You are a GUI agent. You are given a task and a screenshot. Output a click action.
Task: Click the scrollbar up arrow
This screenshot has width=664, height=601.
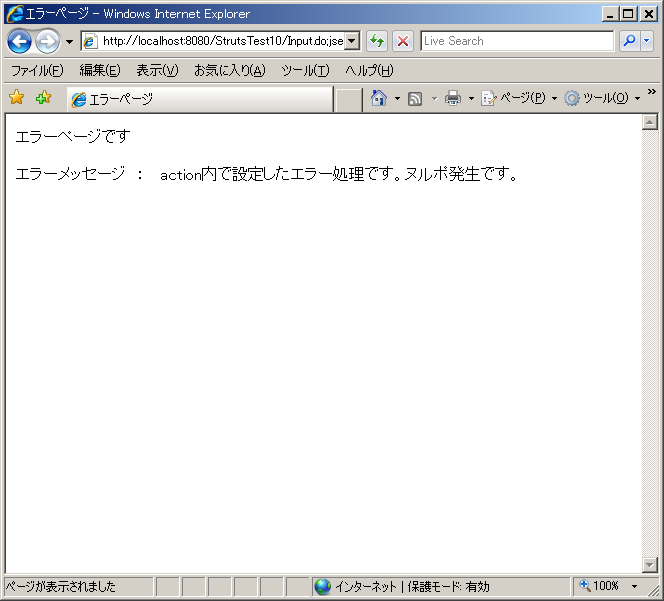click(x=650, y=122)
